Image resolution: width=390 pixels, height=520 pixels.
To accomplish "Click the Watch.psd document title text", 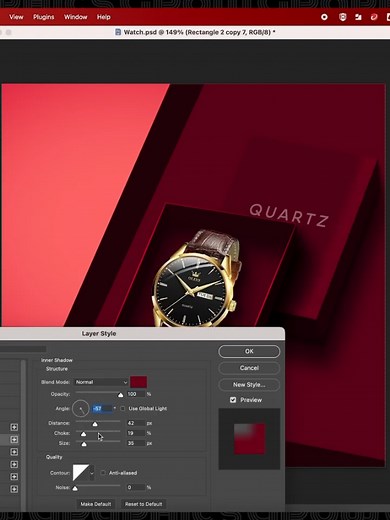I will tap(199, 32).
